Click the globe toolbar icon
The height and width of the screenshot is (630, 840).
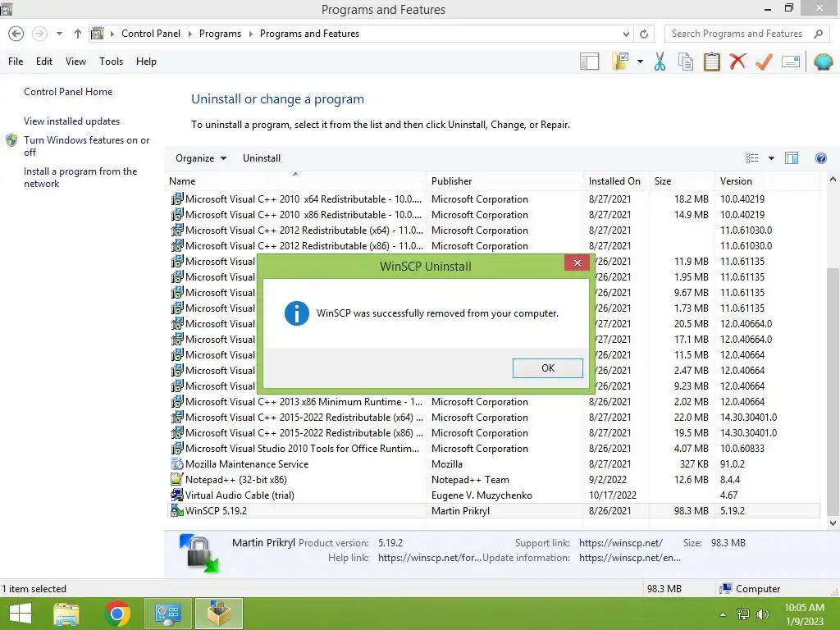pyautogui.click(x=824, y=62)
